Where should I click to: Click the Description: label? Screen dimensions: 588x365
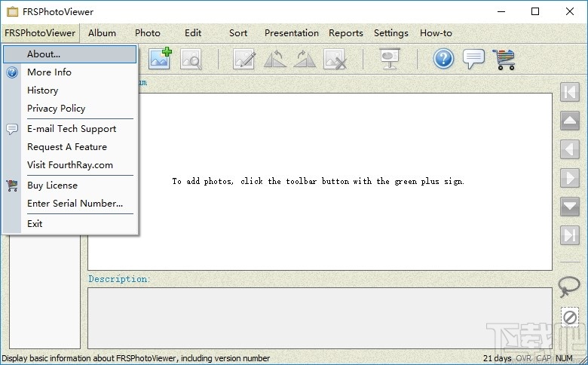(119, 279)
